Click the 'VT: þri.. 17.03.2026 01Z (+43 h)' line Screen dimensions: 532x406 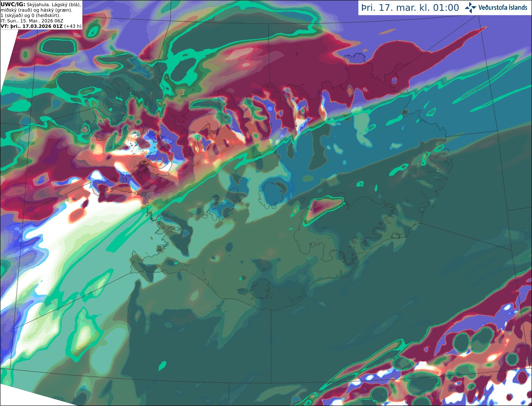point(41,26)
